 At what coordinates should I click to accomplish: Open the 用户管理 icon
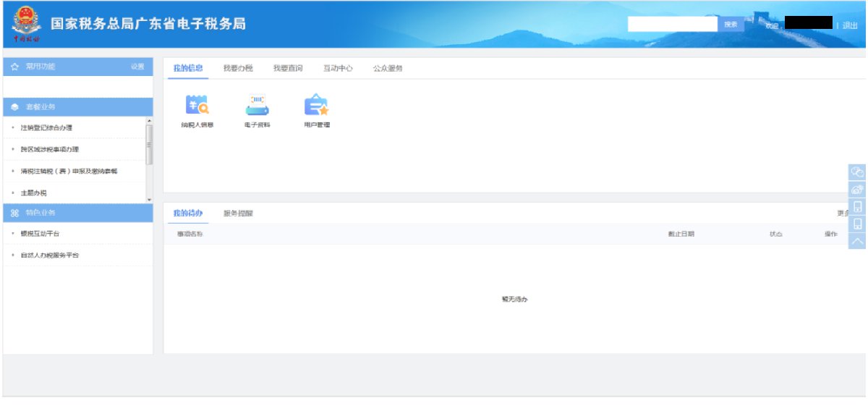coord(316,106)
